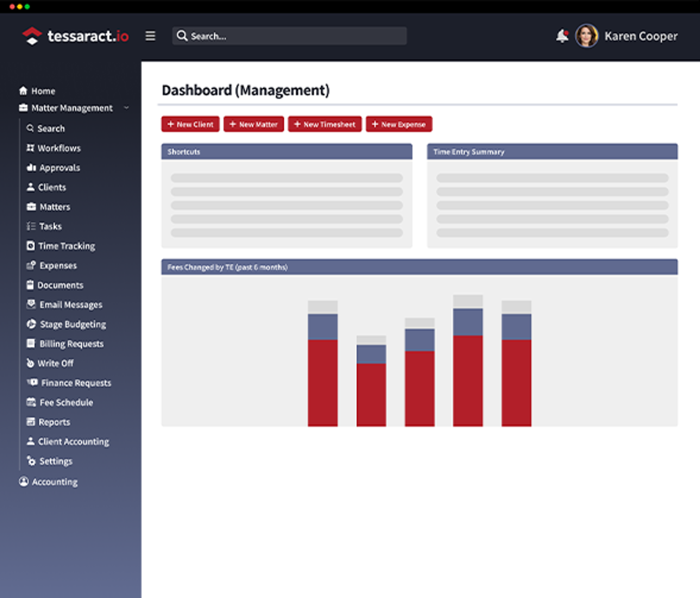The height and width of the screenshot is (598, 700).
Task: Open Fee Schedule menu item
Action: [x=66, y=403]
